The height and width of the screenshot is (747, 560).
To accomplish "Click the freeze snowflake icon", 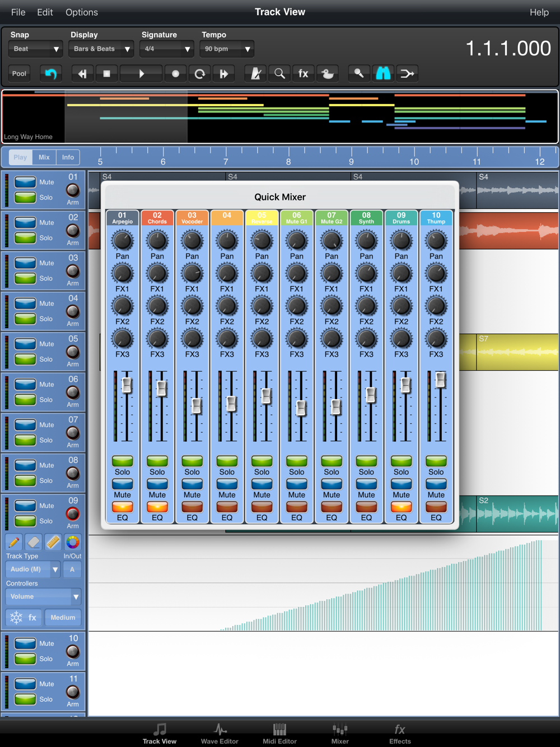I will pos(16,618).
